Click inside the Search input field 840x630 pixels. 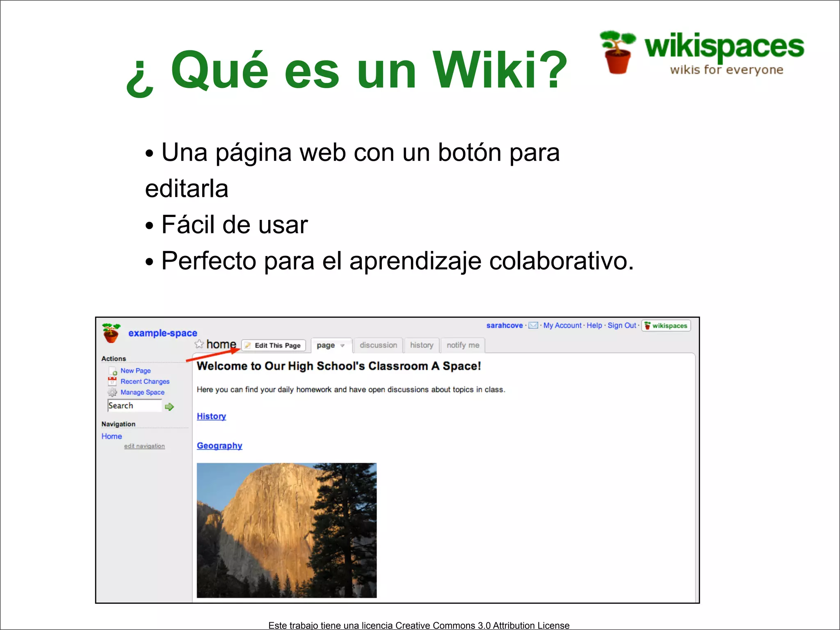click(x=135, y=406)
